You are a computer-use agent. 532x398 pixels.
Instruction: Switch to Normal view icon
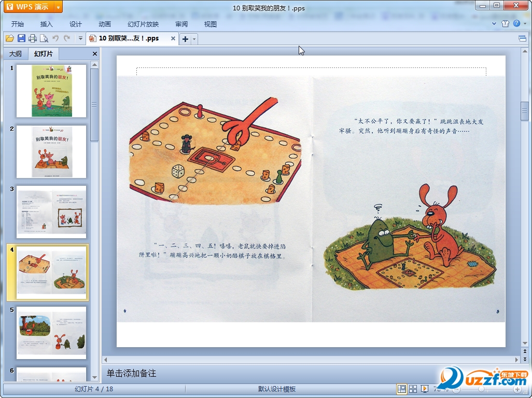402,389
